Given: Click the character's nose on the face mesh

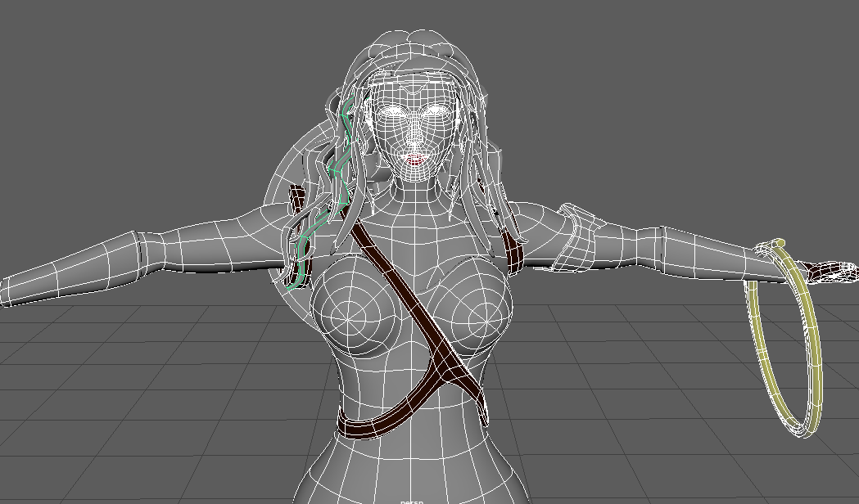Looking at the screenshot, I should point(416,137).
